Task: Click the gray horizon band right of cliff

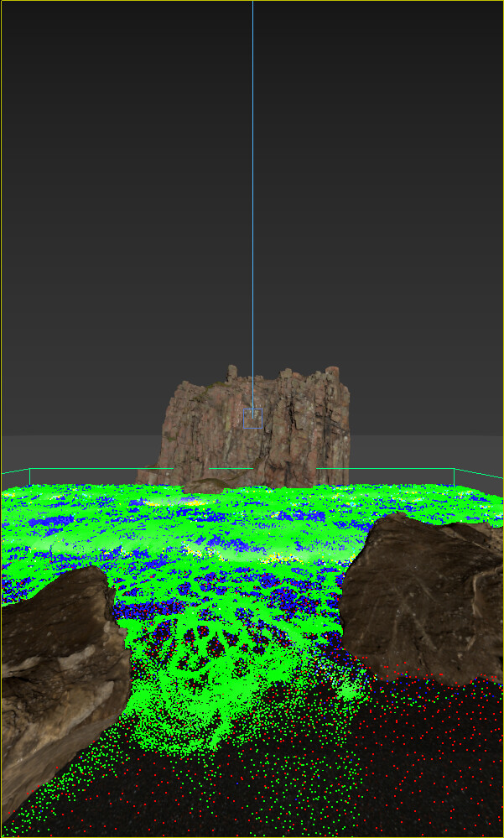Action: click(x=419, y=451)
